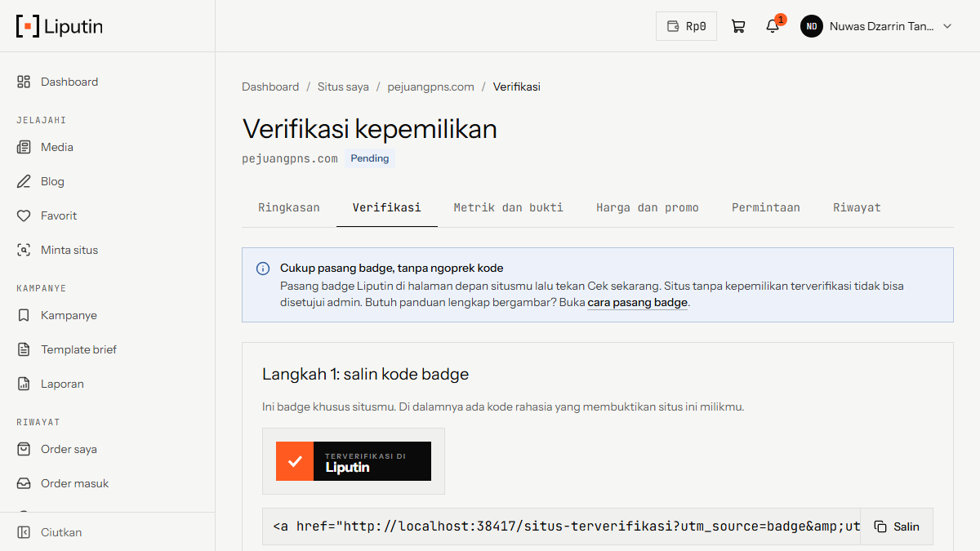Click the Terverifikasi di Liputin badge preview

354,461
